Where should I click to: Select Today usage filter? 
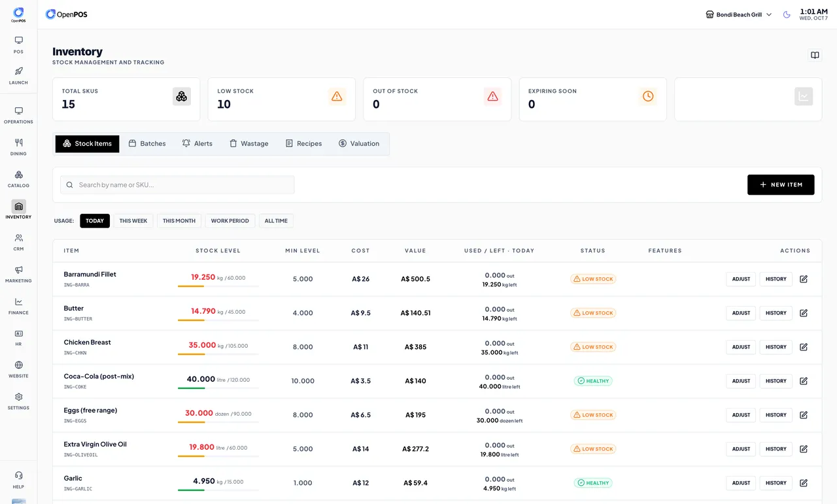click(x=95, y=221)
